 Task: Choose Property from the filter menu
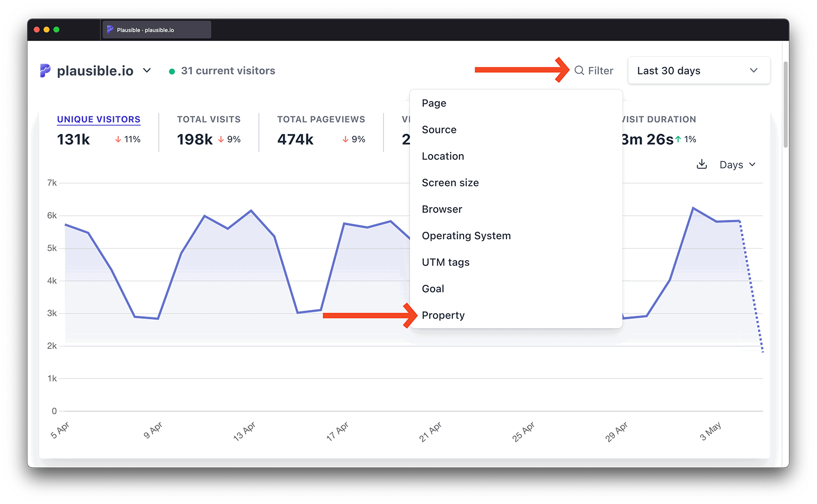coord(443,315)
